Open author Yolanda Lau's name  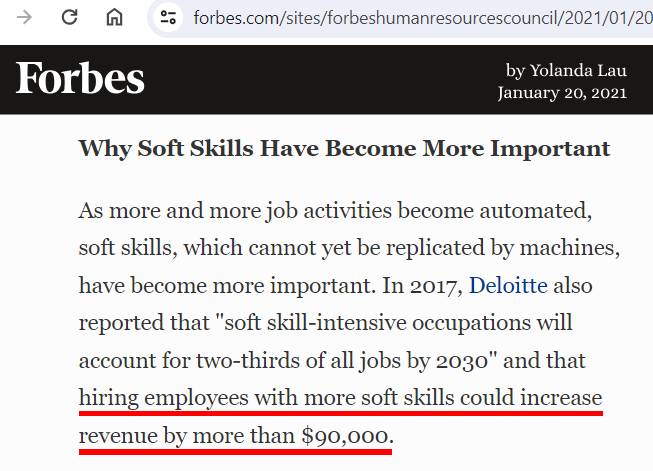[578, 70]
